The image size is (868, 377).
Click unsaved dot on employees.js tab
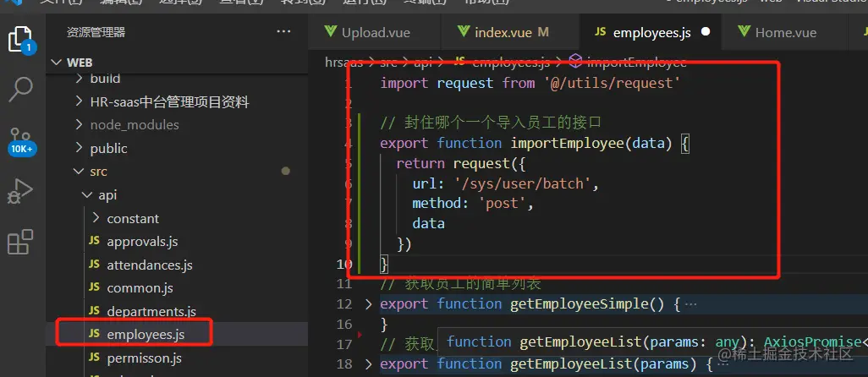click(706, 31)
